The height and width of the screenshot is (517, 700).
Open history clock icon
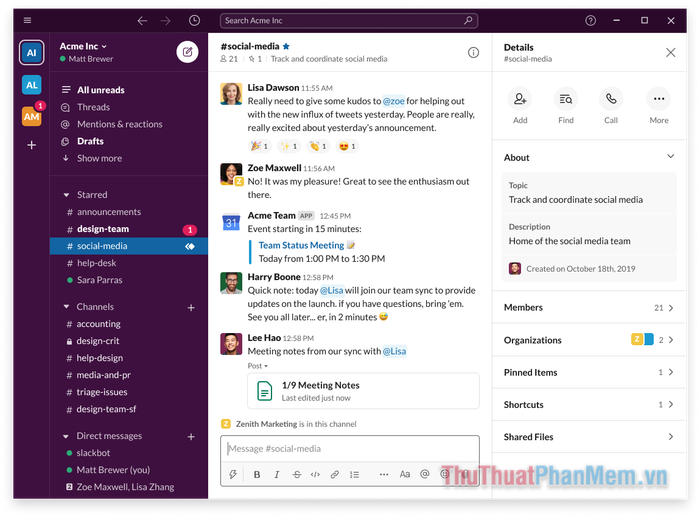pos(194,20)
